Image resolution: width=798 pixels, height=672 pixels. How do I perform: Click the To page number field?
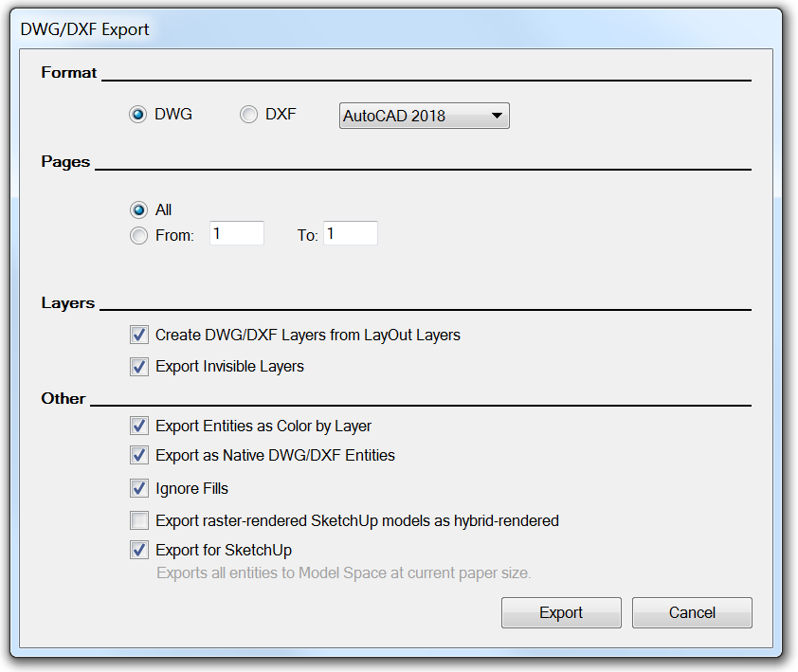point(350,233)
